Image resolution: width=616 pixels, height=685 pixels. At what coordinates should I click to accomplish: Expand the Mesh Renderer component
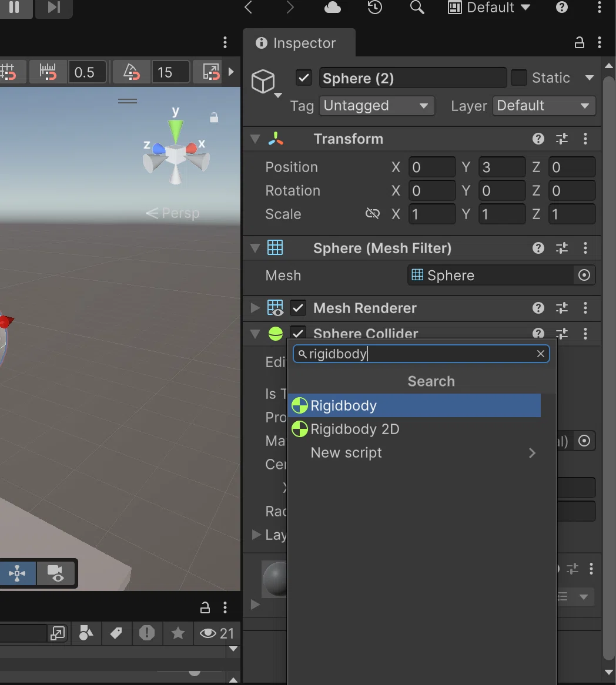(x=255, y=308)
